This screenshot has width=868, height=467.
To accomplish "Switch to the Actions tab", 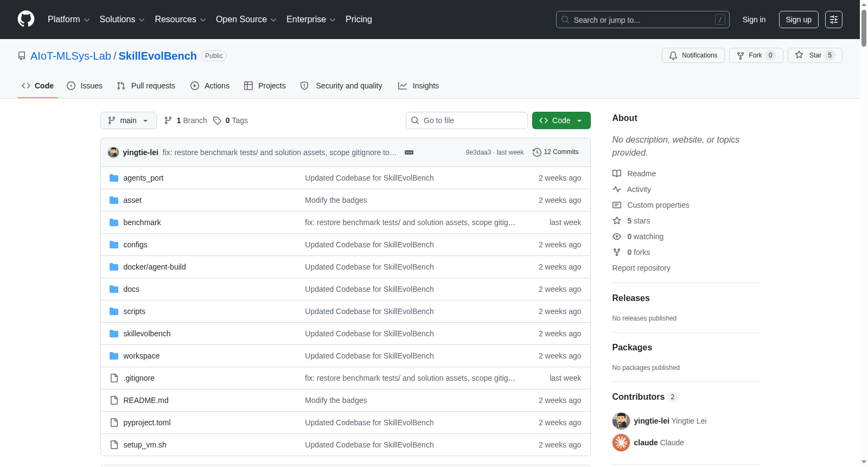I will 210,86.
